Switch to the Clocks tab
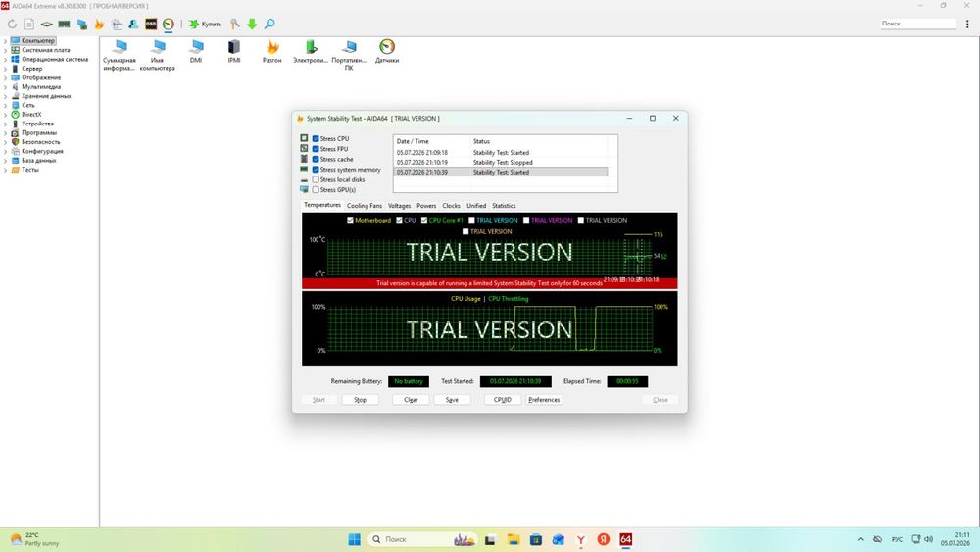 (x=451, y=206)
